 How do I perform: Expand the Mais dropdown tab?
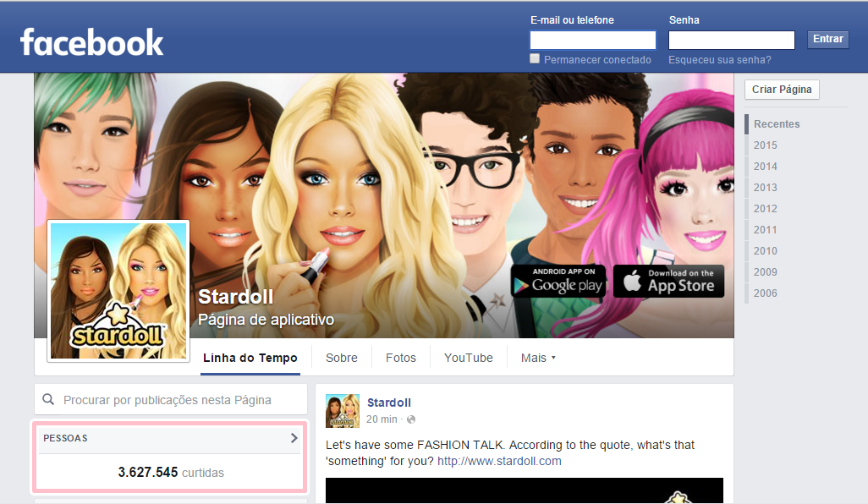pyautogui.click(x=538, y=358)
